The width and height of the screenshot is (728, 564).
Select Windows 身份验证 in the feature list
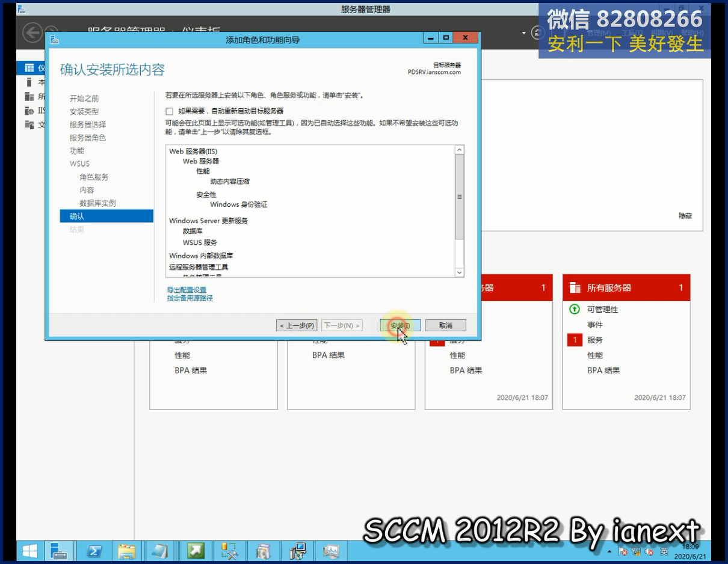pyautogui.click(x=239, y=204)
